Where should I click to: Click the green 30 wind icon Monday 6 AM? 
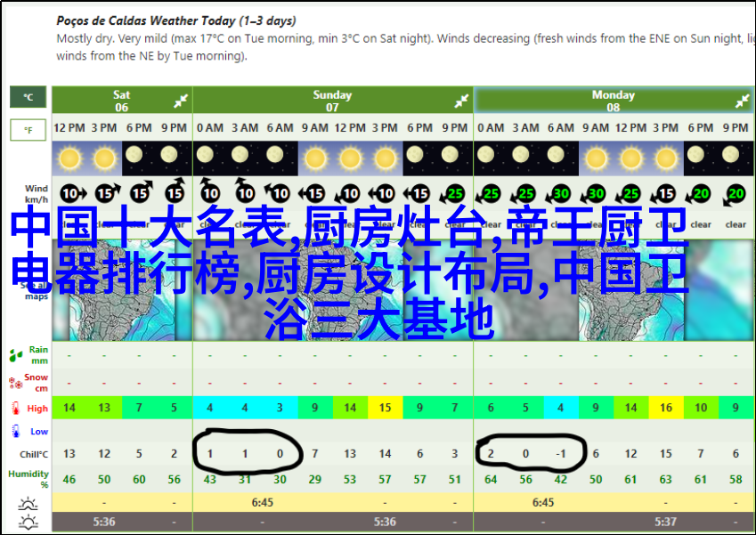558,194
